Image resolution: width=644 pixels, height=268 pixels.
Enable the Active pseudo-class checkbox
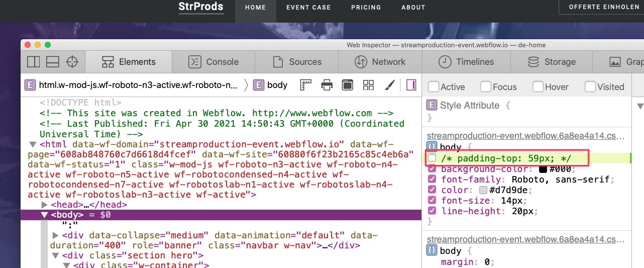click(433, 86)
